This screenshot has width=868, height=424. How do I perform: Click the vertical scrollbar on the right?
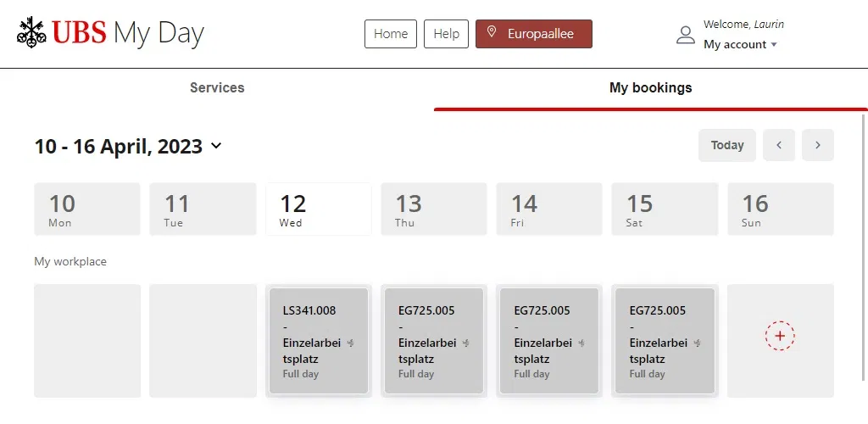click(x=864, y=246)
